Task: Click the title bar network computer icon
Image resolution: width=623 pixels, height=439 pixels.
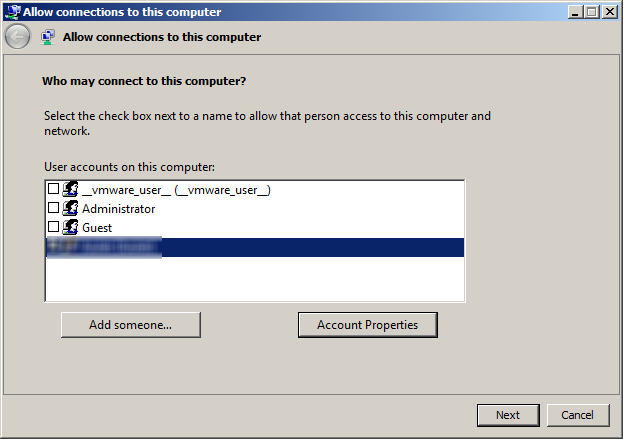Action: pyautogui.click(x=13, y=12)
